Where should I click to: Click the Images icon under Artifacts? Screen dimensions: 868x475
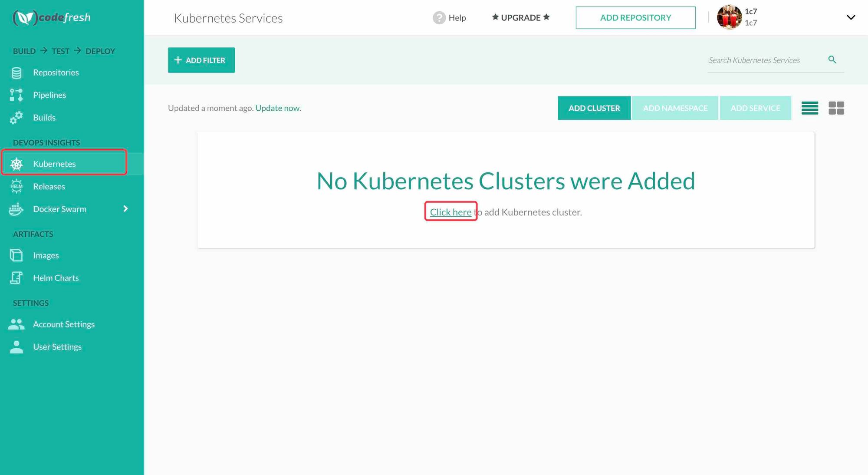[x=16, y=255]
